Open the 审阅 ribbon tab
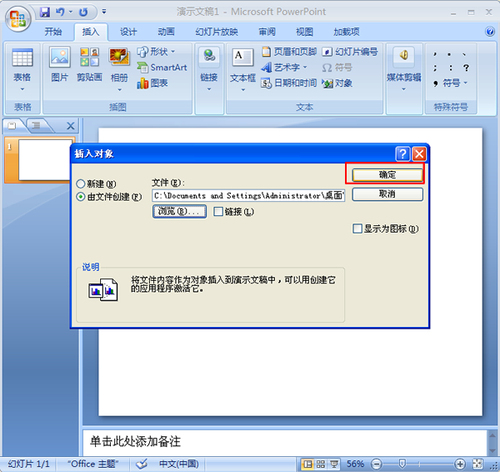 pos(267,32)
